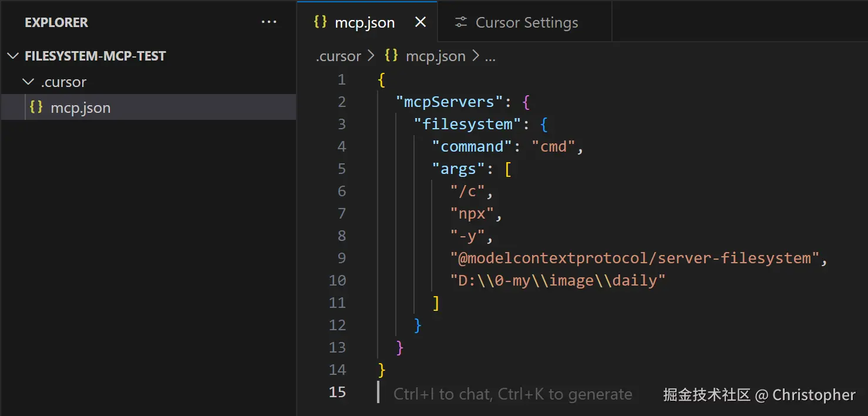
Task: Click the sliders icon on Cursor Settings tab
Action: click(x=461, y=22)
